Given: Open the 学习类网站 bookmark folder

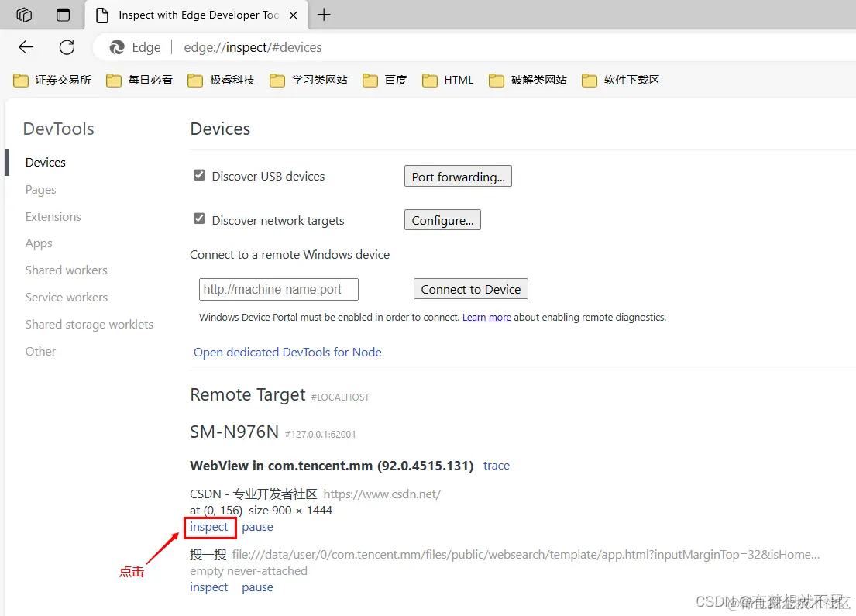Looking at the screenshot, I should pos(308,81).
